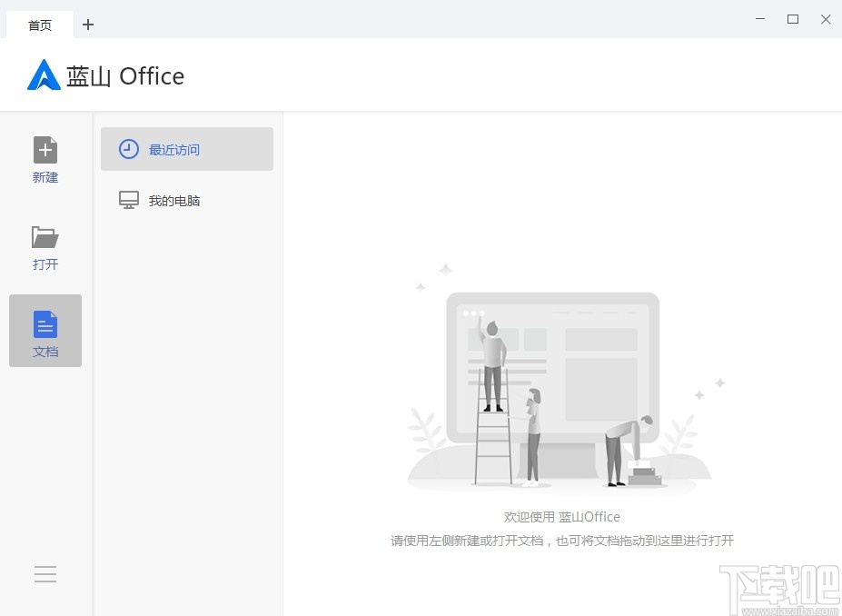Click the monitor icon next to 我的电脑
The height and width of the screenshot is (616, 842).
(128, 199)
